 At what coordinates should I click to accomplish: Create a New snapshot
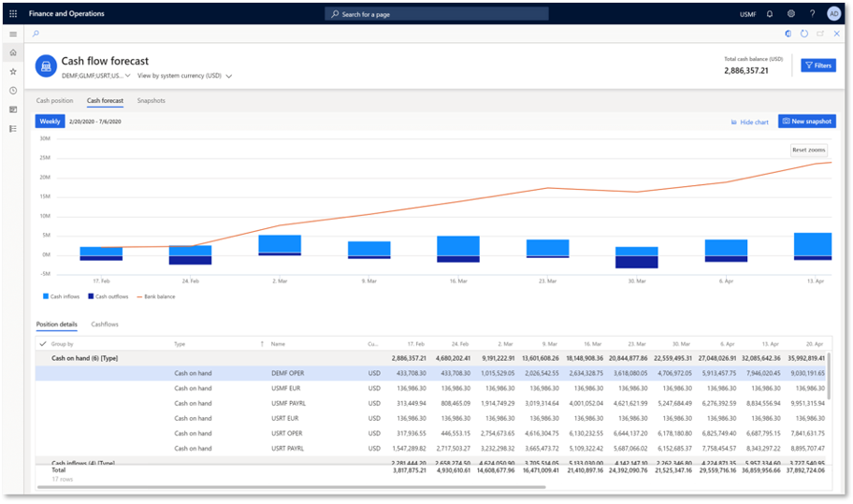807,122
